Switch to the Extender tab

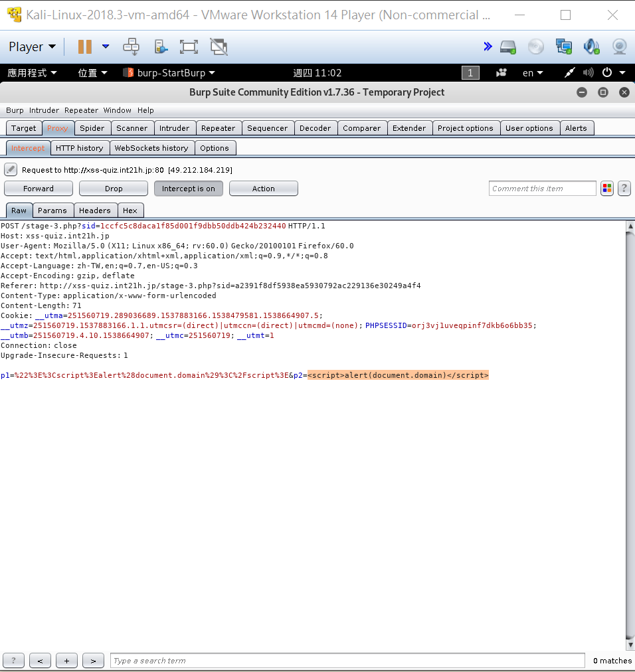(x=409, y=128)
